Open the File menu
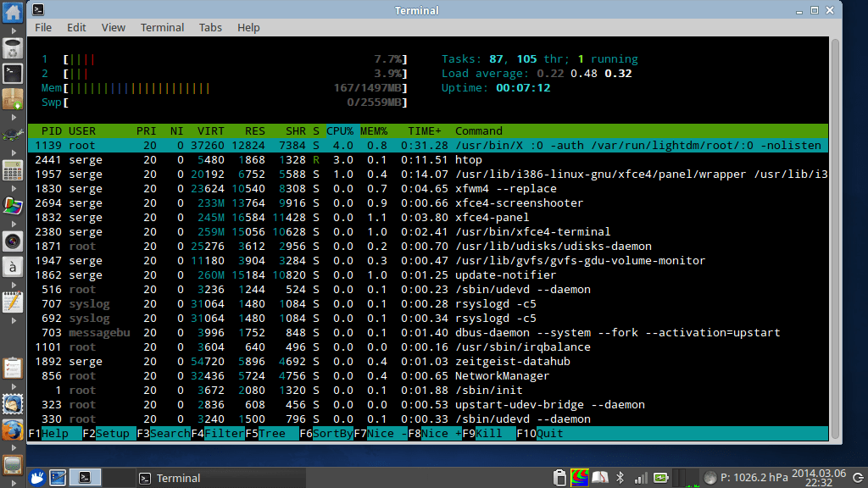Screen dimensions: 868x488 (x=43, y=28)
